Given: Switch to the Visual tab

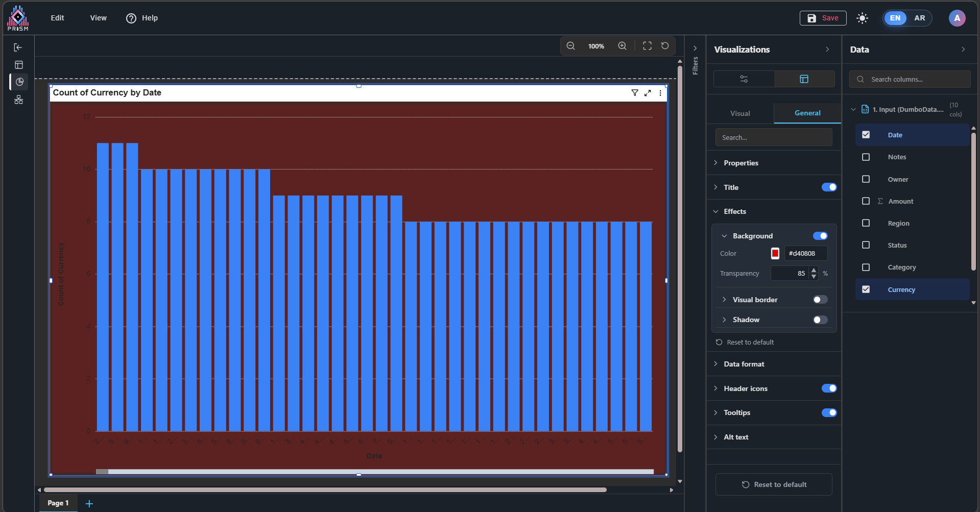Looking at the screenshot, I should pos(740,113).
